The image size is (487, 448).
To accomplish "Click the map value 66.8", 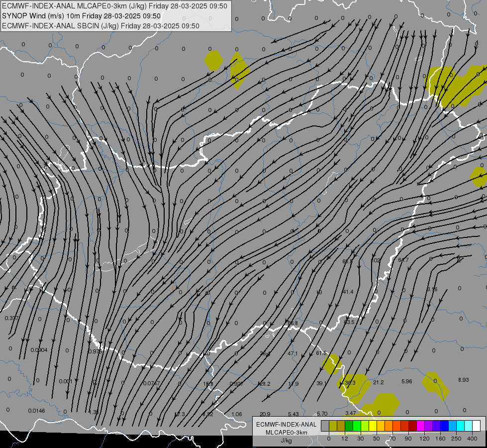I will pyautogui.click(x=292, y=323).
